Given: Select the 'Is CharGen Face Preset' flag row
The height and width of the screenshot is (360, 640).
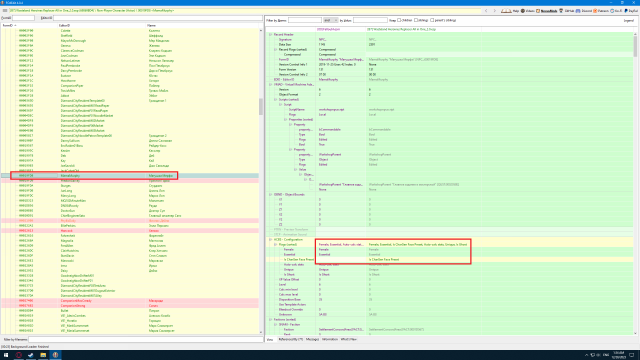Looking at the screenshot, I should click(450, 260).
